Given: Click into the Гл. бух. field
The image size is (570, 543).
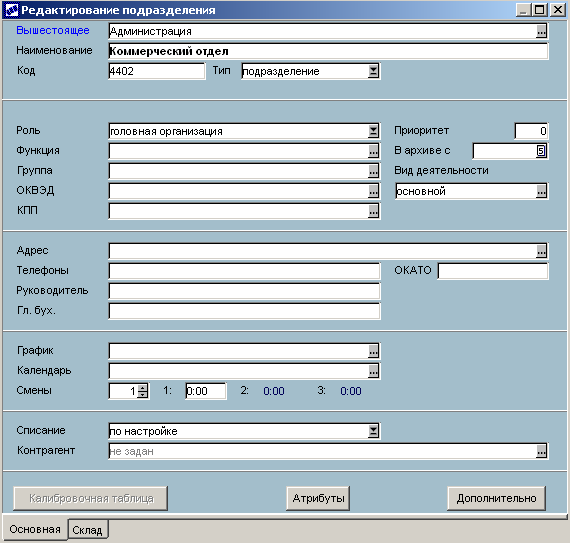Looking at the screenshot, I should point(244,311).
